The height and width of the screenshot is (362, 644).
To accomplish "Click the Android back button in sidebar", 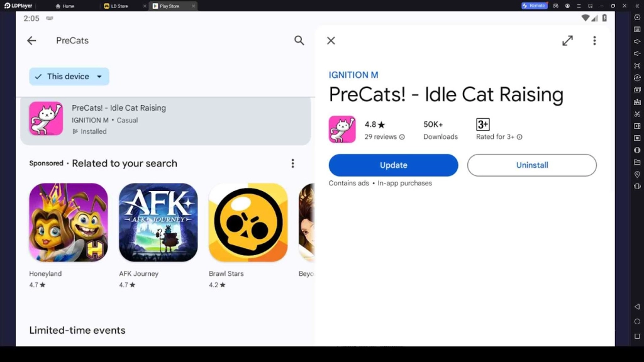I will click(x=637, y=307).
